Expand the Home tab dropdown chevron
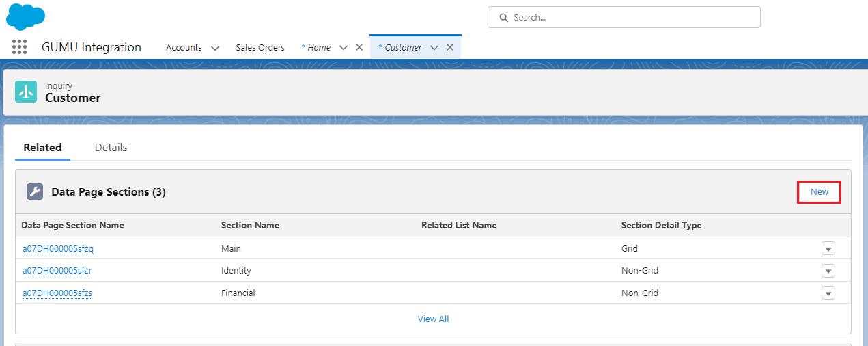868x346 pixels. [344, 48]
